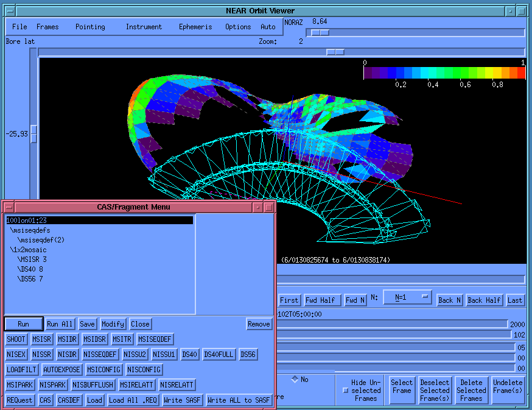This screenshot has height=410, width=532.
Task: Click the DS40FULL command button
Action: 219,355
